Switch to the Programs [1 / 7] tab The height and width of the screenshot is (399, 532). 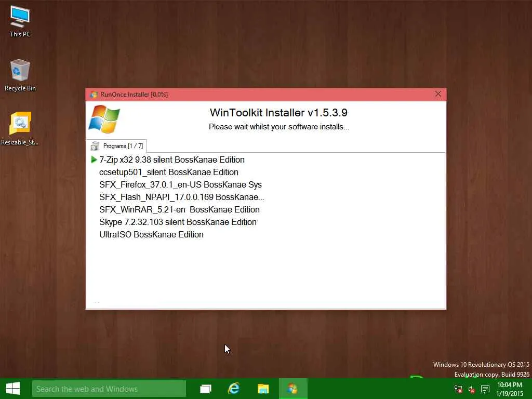click(x=117, y=146)
